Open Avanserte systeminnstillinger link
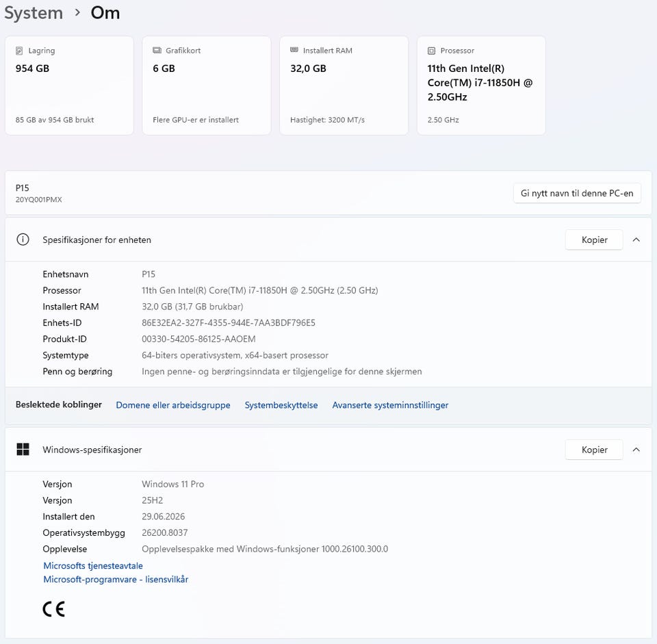Image resolution: width=657 pixels, height=644 pixels. click(390, 405)
